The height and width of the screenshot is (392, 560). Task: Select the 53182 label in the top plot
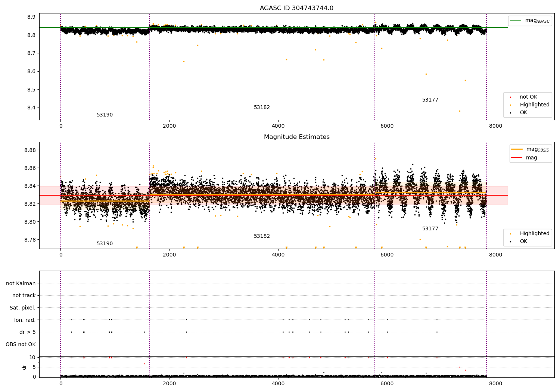262,108
